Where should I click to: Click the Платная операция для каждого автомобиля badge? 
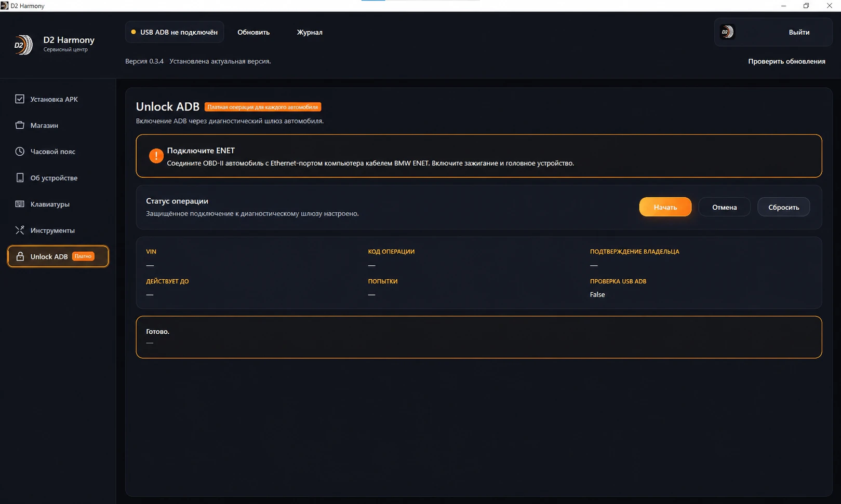click(262, 107)
